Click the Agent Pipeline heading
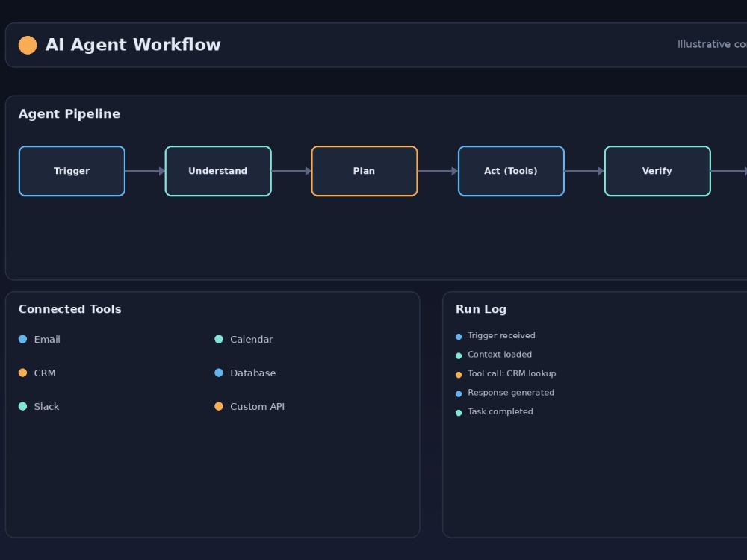The image size is (747, 560). pyautogui.click(x=69, y=113)
